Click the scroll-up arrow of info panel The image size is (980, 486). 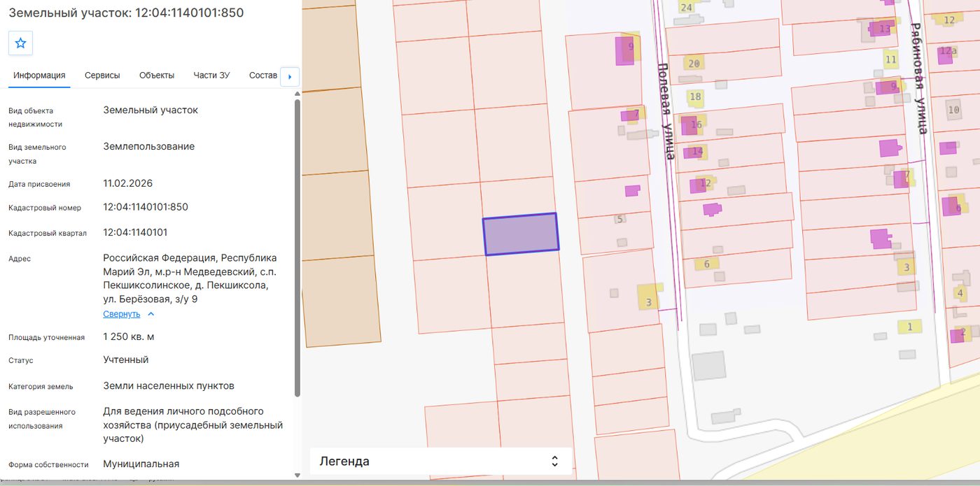click(x=297, y=93)
